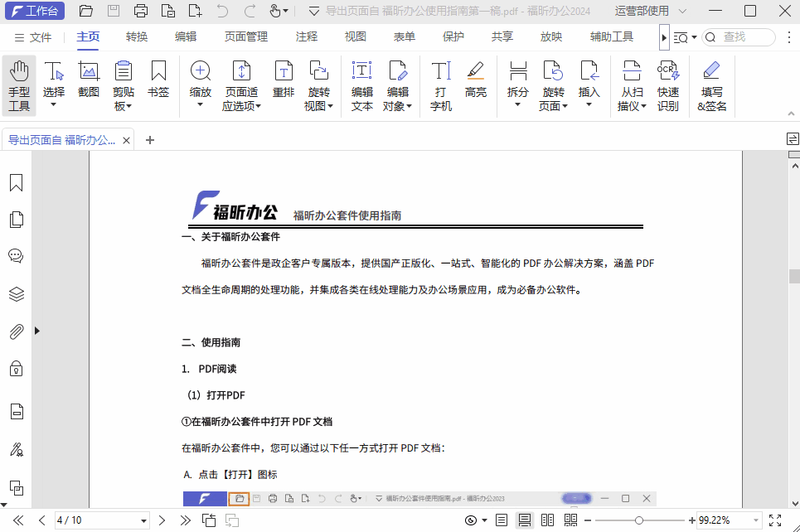Switch to the 页面管理 ribbon tab

pos(245,36)
